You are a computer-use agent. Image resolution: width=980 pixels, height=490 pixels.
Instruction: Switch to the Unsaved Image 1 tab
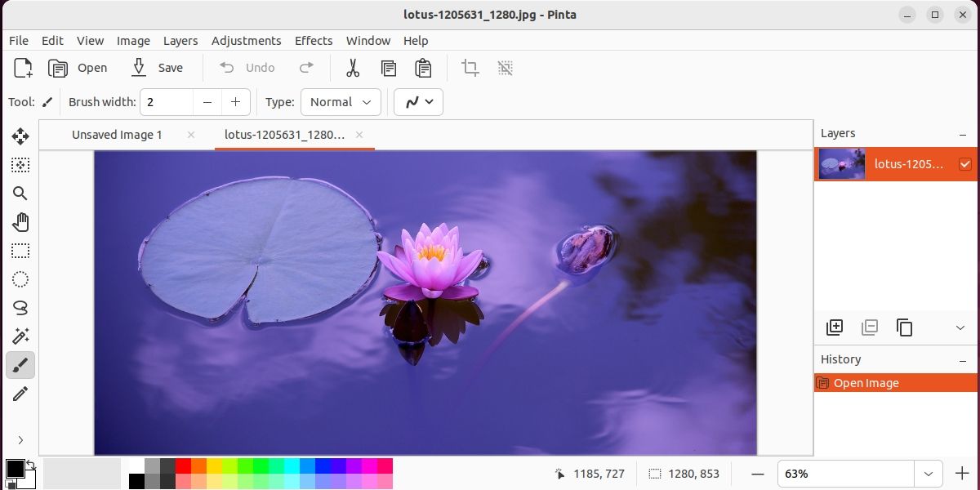pyautogui.click(x=117, y=135)
